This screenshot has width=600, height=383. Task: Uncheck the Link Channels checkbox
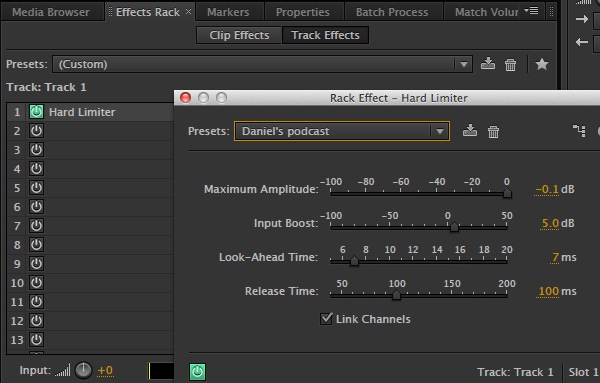point(326,318)
